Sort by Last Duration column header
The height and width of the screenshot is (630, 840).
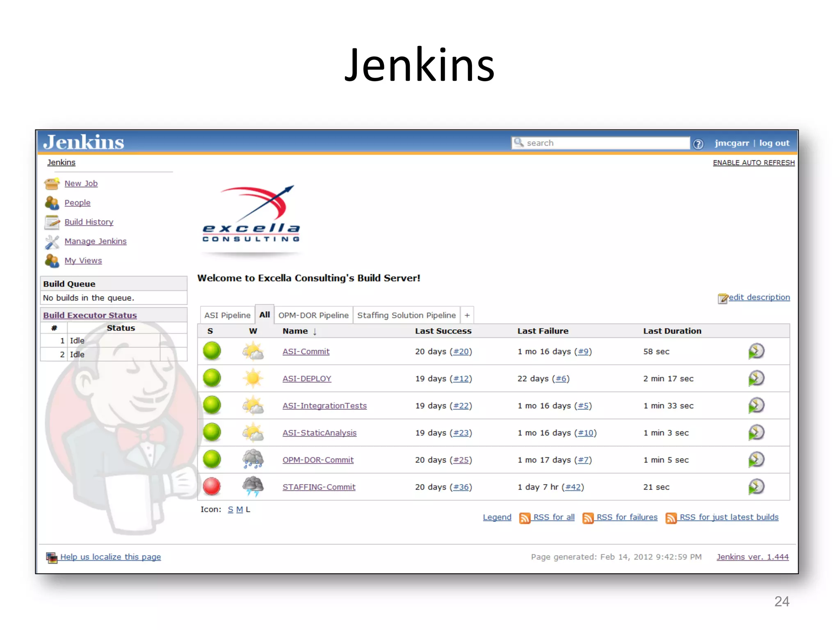click(672, 331)
